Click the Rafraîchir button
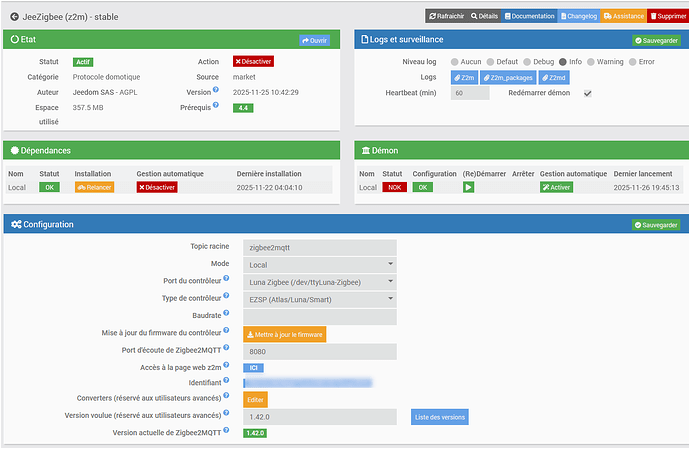 (446, 16)
